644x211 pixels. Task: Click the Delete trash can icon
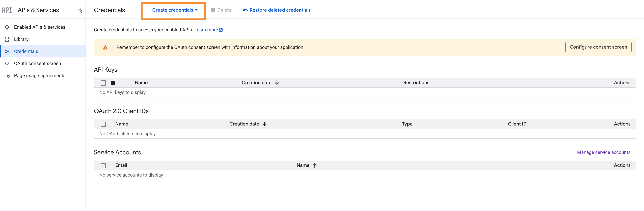coord(213,10)
